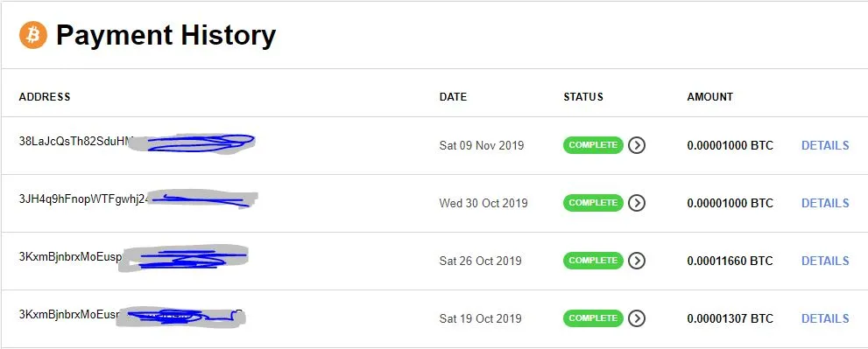Select address starting with 3JH4q9hFnop
Screen dimensions: 868x349
pyautogui.click(x=138, y=199)
